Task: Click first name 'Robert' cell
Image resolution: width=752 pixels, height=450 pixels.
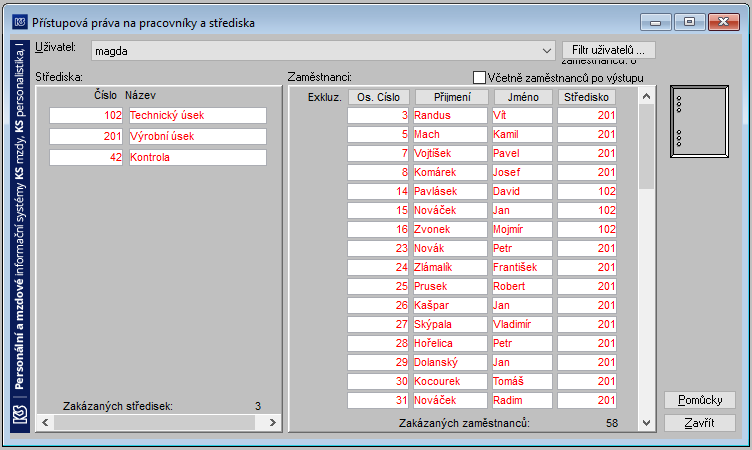Action: point(522,286)
